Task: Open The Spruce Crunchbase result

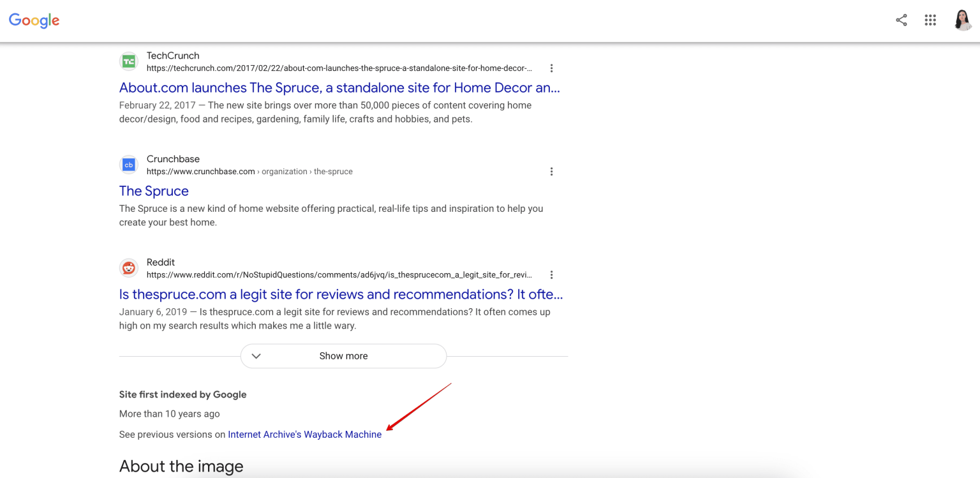Action: click(154, 191)
